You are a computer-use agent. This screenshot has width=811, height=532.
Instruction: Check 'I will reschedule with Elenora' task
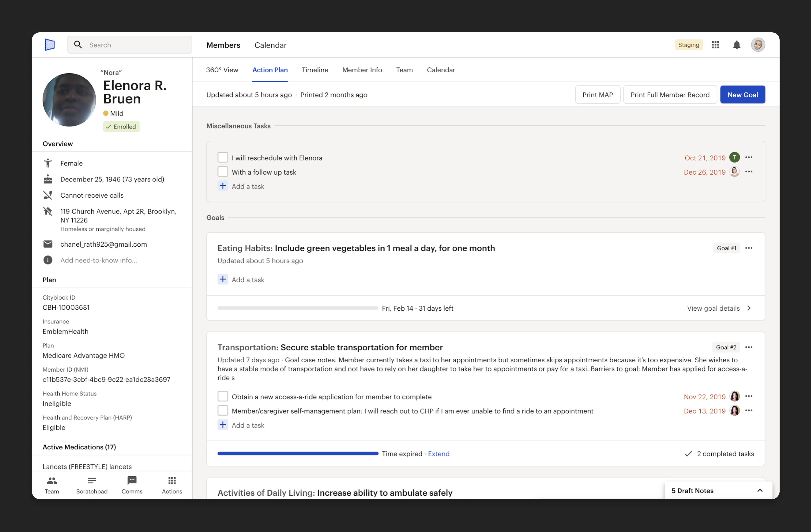click(x=223, y=157)
